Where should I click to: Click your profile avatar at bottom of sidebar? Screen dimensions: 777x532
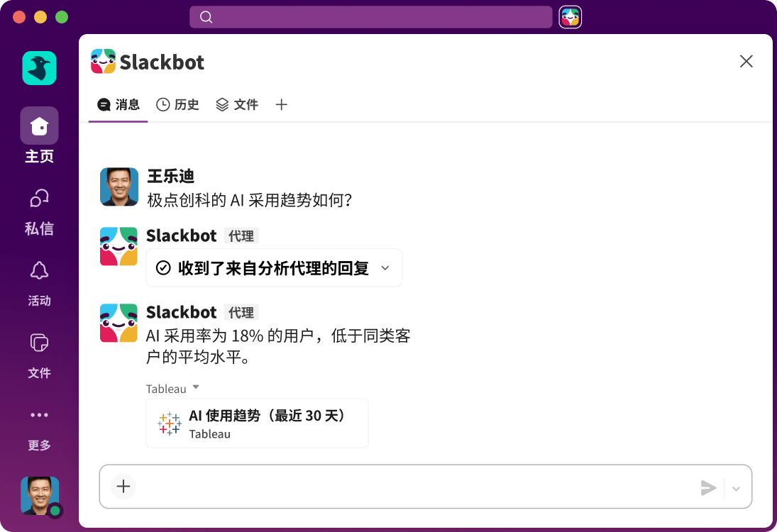(39, 496)
